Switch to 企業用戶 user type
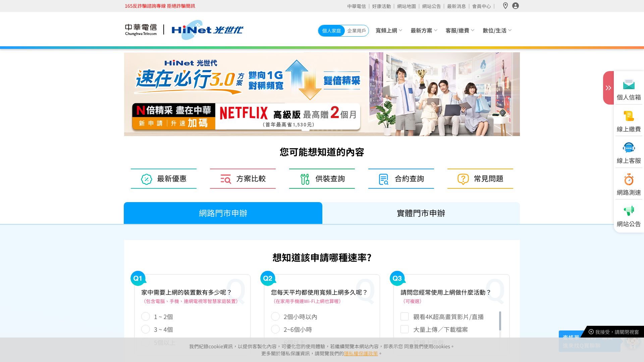644x362 pixels. [x=356, y=31]
